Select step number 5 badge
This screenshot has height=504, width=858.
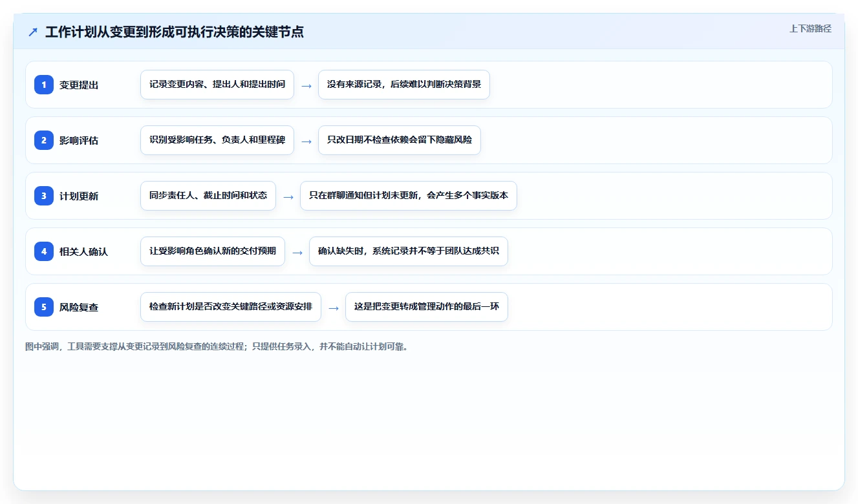tap(44, 306)
